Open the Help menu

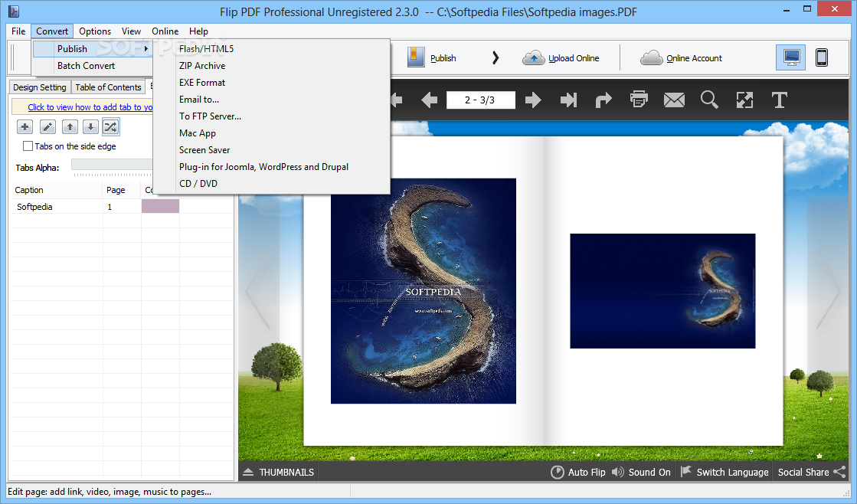pyautogui.click(x=198, y=31)
